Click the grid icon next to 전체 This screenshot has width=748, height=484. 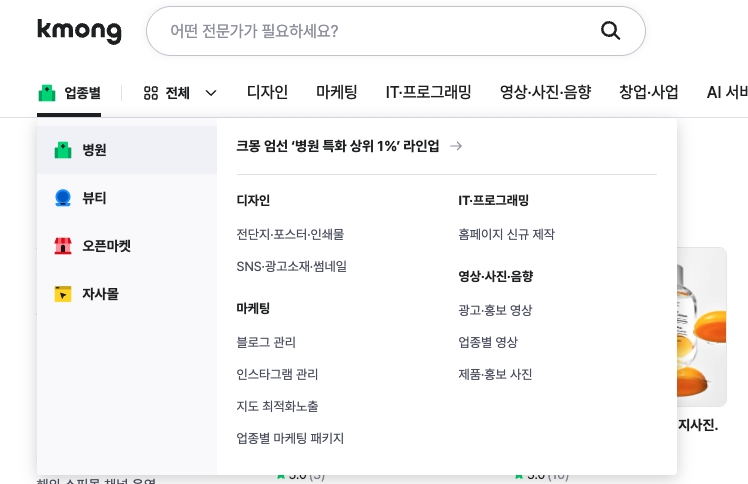click(151, 93)
